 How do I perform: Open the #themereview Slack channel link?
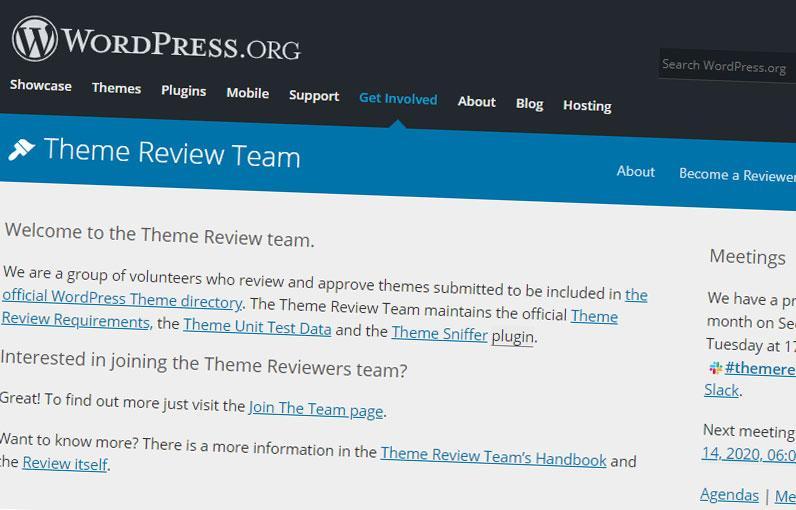click(760, 368)
